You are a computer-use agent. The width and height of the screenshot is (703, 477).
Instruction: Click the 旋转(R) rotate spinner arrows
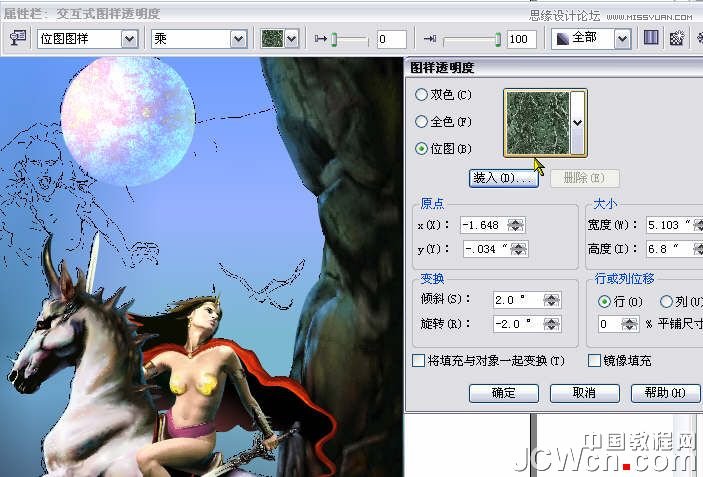(x=551, y=324)
